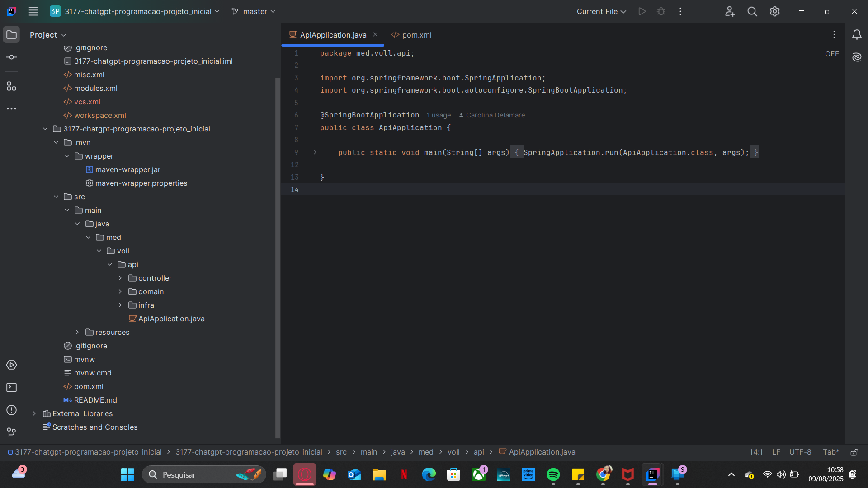Open Notifications bell panel
868x488 pixels.
coord(857,35)
